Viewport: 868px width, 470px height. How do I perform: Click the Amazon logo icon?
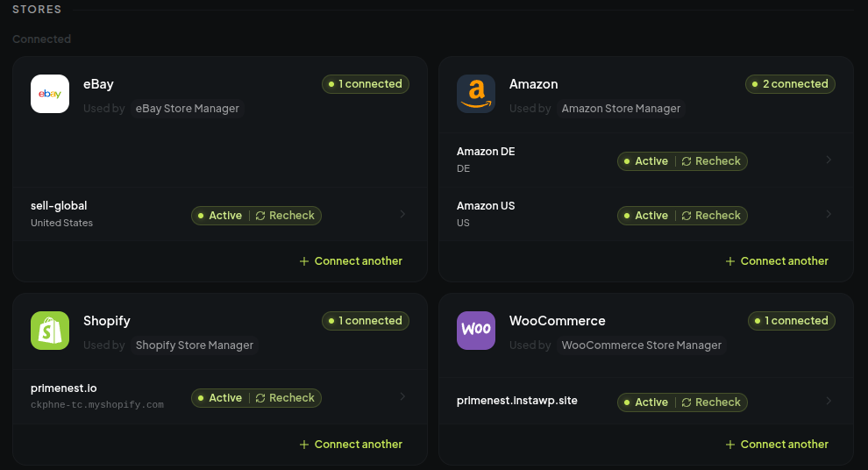(476, 94)
